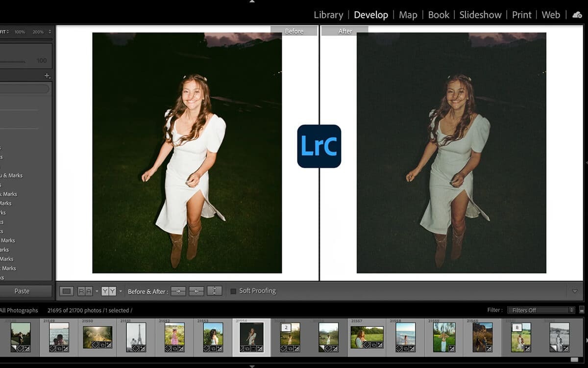Image resolution: width=588 pixels, height=368 pixels.
Task: Enable the Soft Proofing checkbox
Action: [233, 291]
